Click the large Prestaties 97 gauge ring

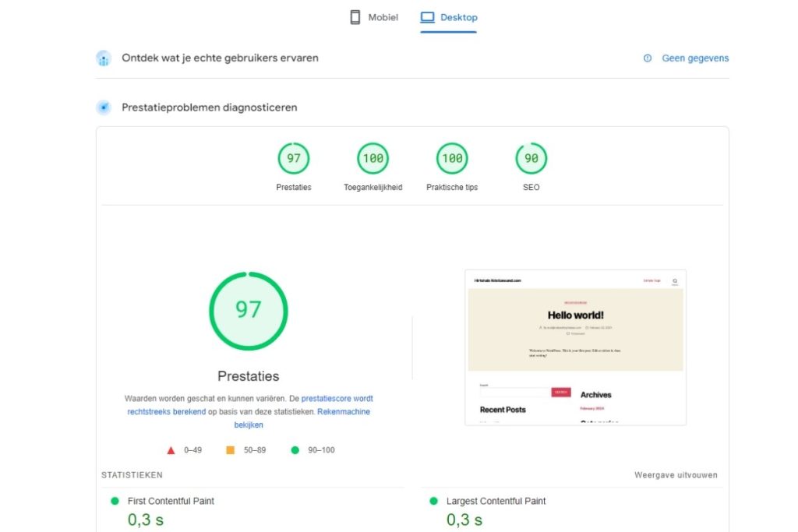(248, 310)
